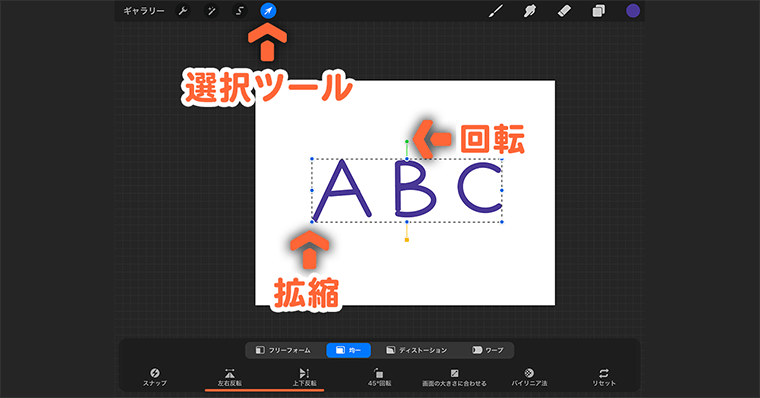
Task: Click the yellow node below the selection
Action: coord(407,239)
